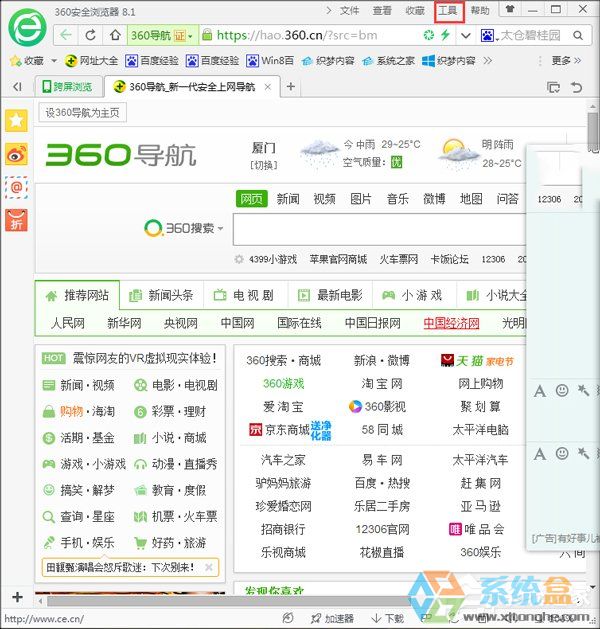Click the vertical scrollbar thumb
The width and height of the screenshot is (600, 629).
pyautogui.click(x=593, y=131)
